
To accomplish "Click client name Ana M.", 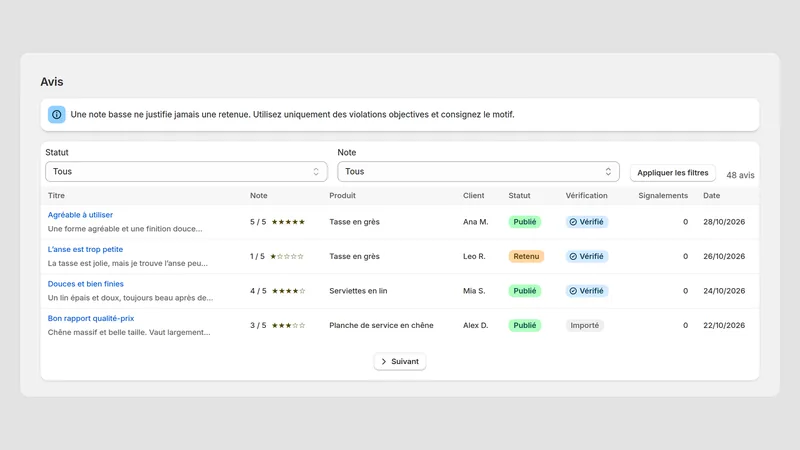I will pyautogui.click(x=476, y=222).
